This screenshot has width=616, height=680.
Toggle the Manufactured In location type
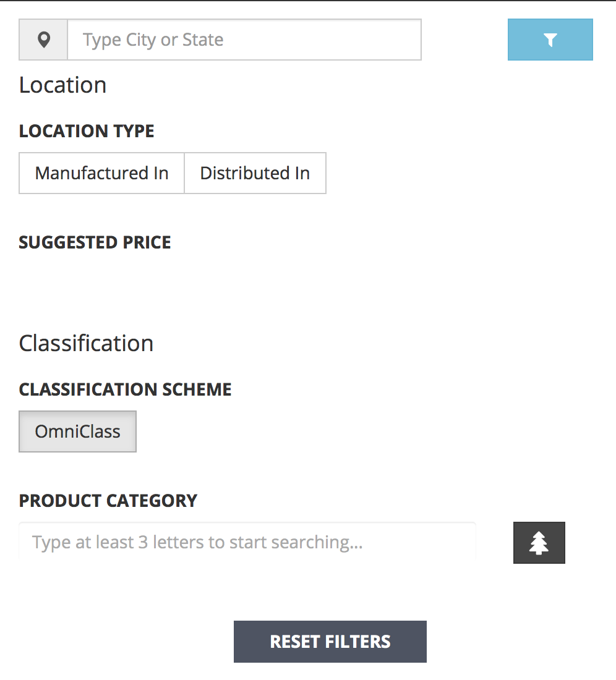click(101, 173)
